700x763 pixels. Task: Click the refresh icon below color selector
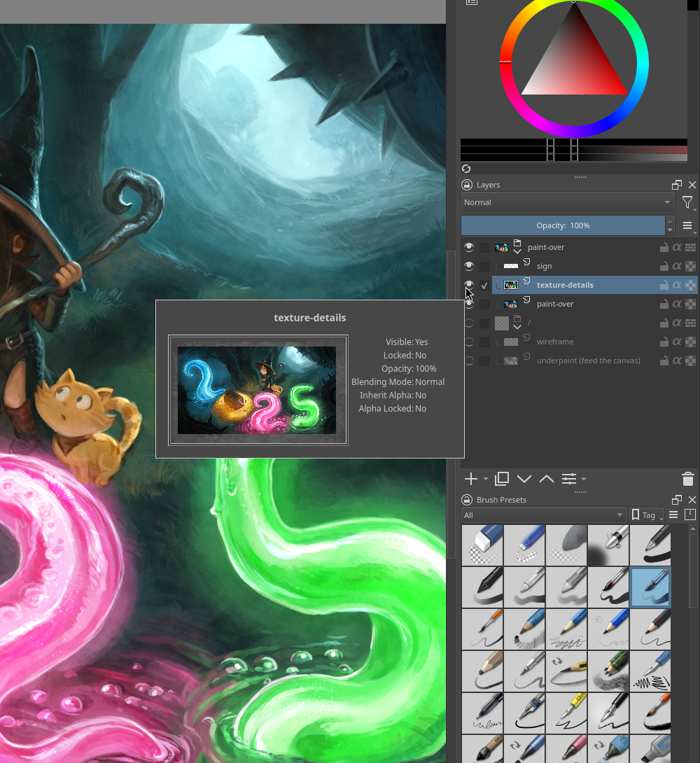coord(466,169)
